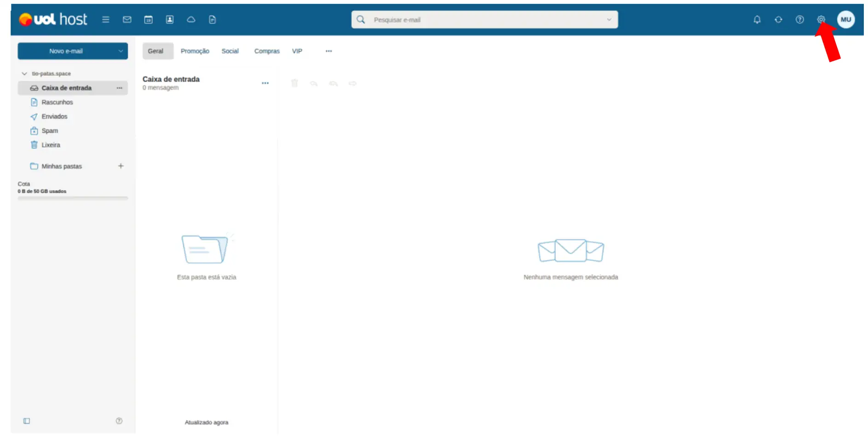
Task: Open the contacts icon in header
Action: [170, 19]
